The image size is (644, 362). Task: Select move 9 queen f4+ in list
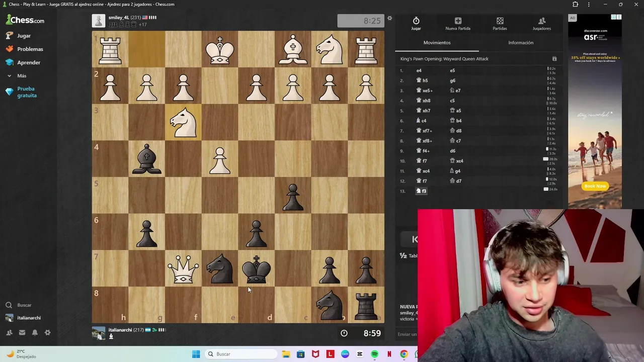point(423,151)
